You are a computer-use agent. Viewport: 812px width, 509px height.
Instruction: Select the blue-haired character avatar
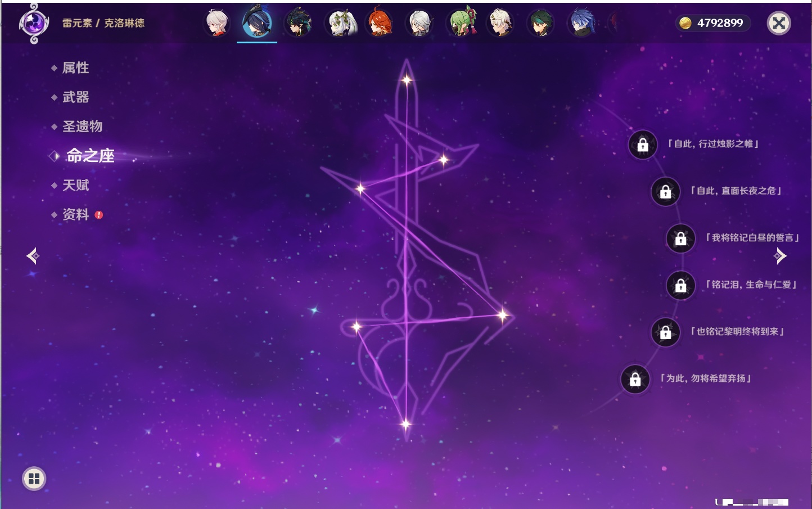(583, 23)
